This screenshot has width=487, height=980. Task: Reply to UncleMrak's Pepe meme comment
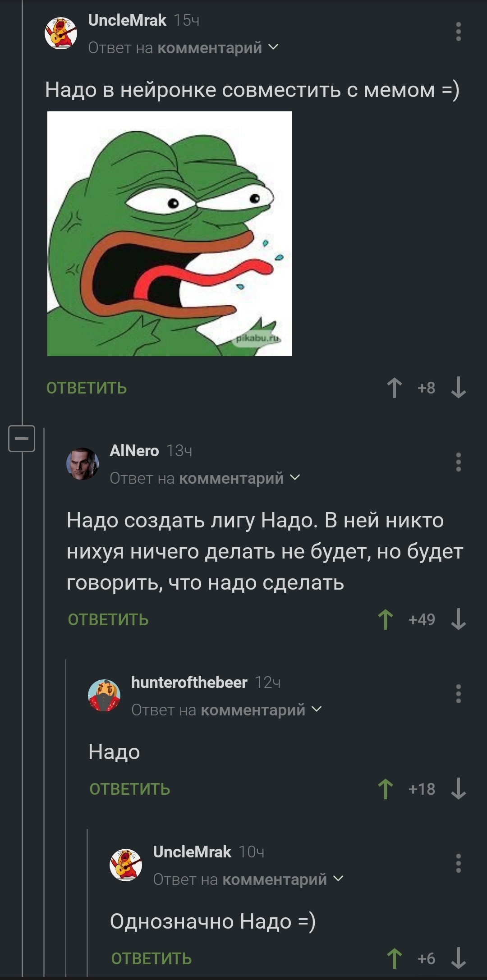pos(87,388)
